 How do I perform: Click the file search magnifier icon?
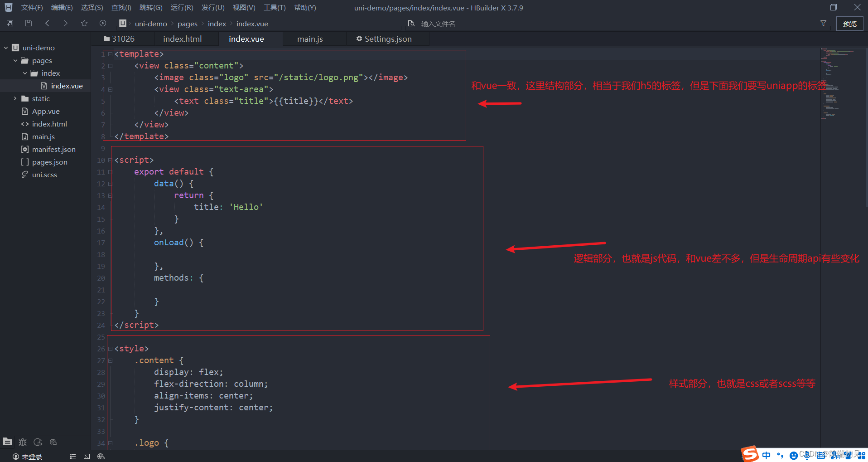tap(411, 24)
